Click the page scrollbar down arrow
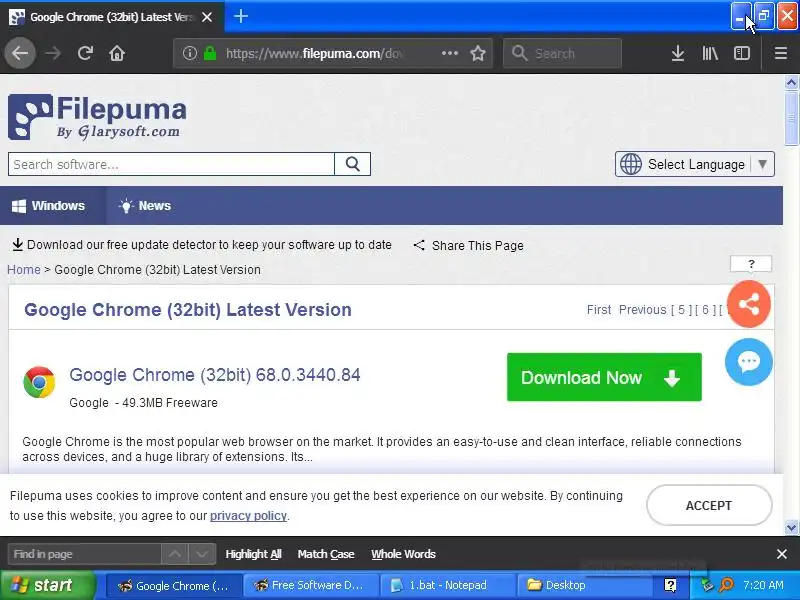The height and width of the screenshot is (600, 800). coord(791,528)
